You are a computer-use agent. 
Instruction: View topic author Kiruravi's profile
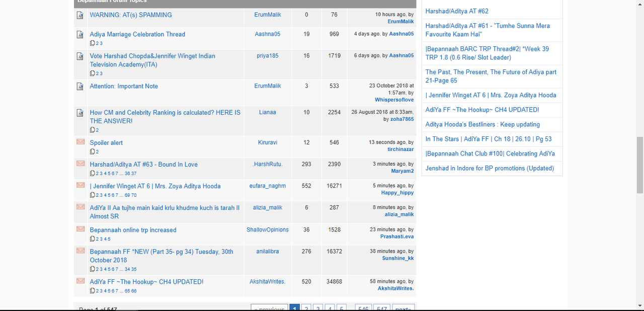[x=268, y=142]
